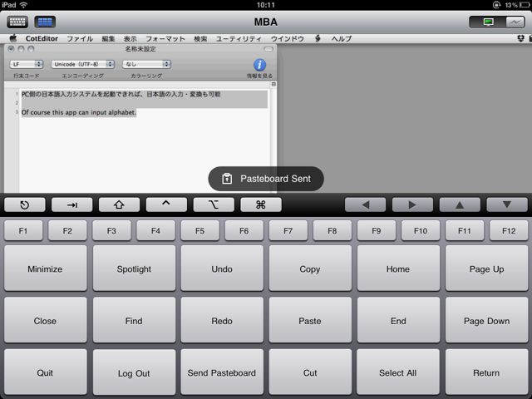The width and height of the screenshot is (532, 399).
Task: Toggle the Command modifier key
Action: click(260, 205)
